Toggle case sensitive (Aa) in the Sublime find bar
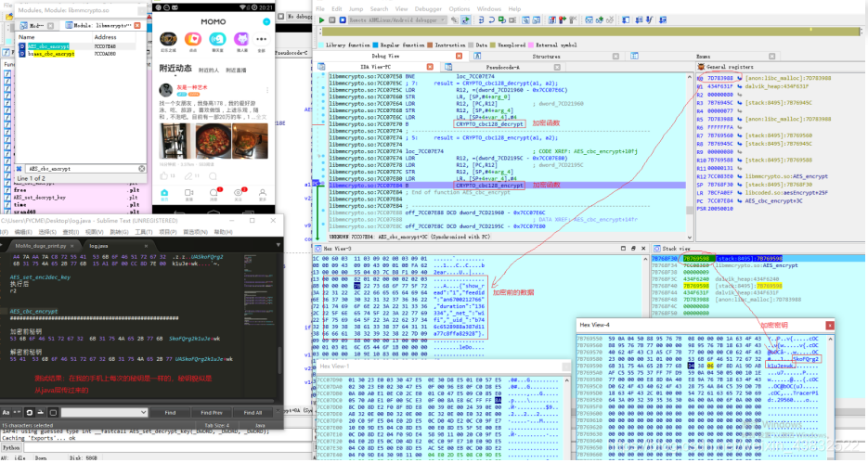Viewport: 868px width, 463px height. [x=6, y=413]
